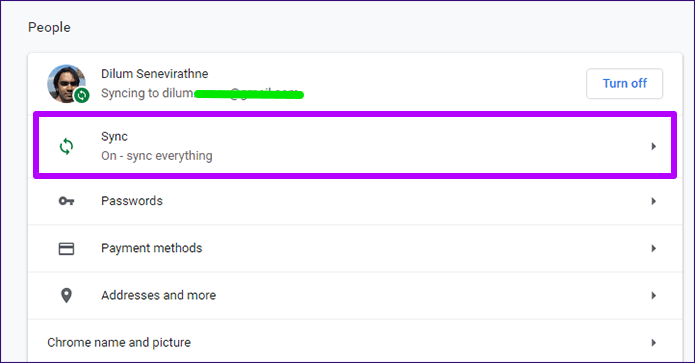The width and height of the screenshot is (695, 363).
Task: Click the profile avatar picture
Action: pos(66,83)
